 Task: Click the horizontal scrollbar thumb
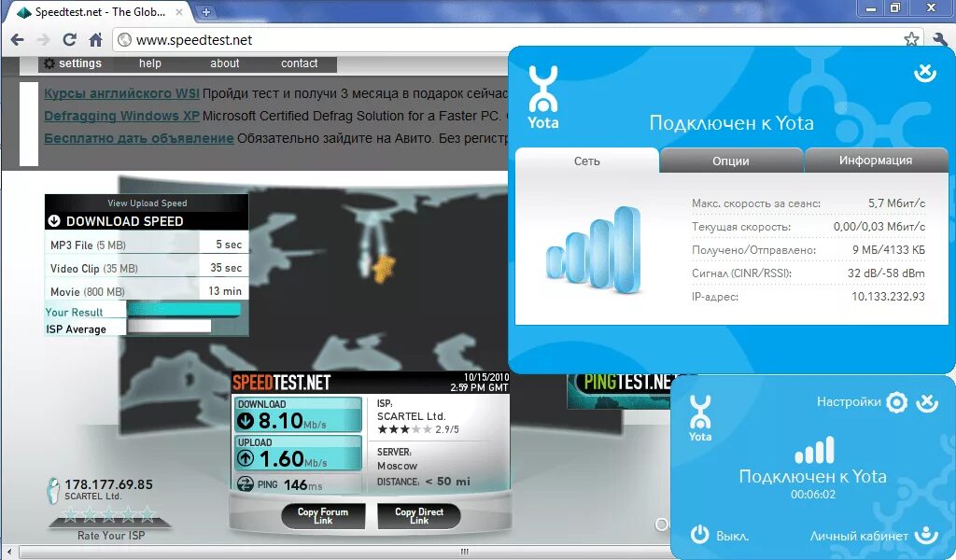click(x=463, y=552)
